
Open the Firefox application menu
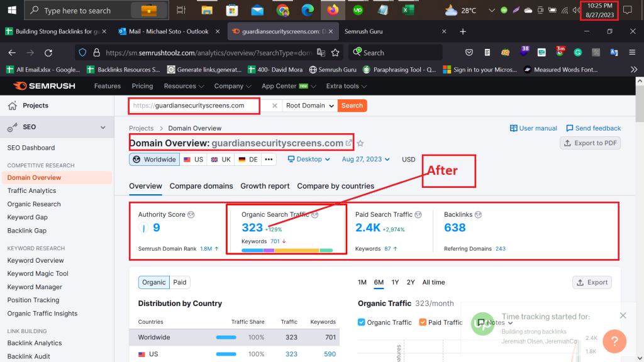(x=632, y=52)
